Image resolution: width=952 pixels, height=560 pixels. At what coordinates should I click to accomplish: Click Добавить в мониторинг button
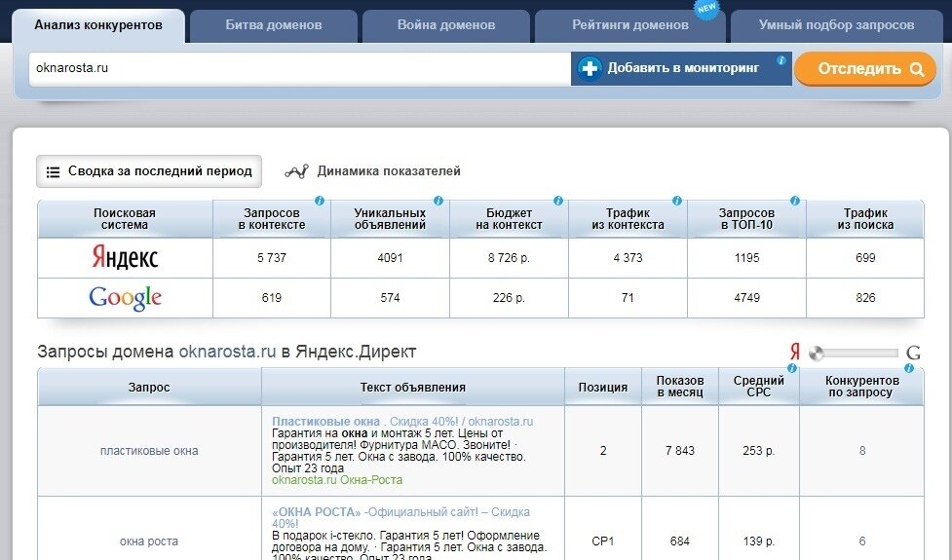click(681, 68)
